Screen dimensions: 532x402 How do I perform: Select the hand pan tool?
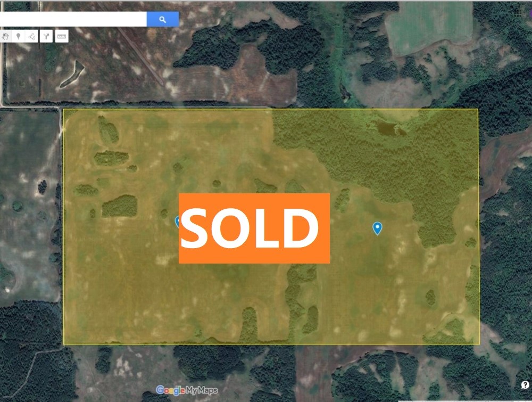(x=5, y=36)
